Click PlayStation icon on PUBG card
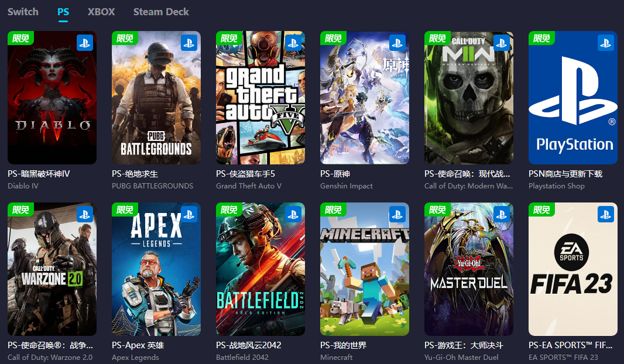 [189, 43]
